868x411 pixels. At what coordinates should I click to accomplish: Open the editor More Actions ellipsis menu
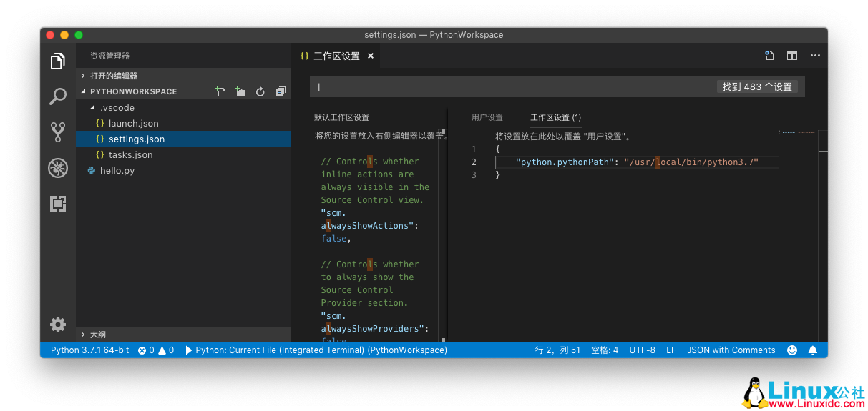(815, 56)
